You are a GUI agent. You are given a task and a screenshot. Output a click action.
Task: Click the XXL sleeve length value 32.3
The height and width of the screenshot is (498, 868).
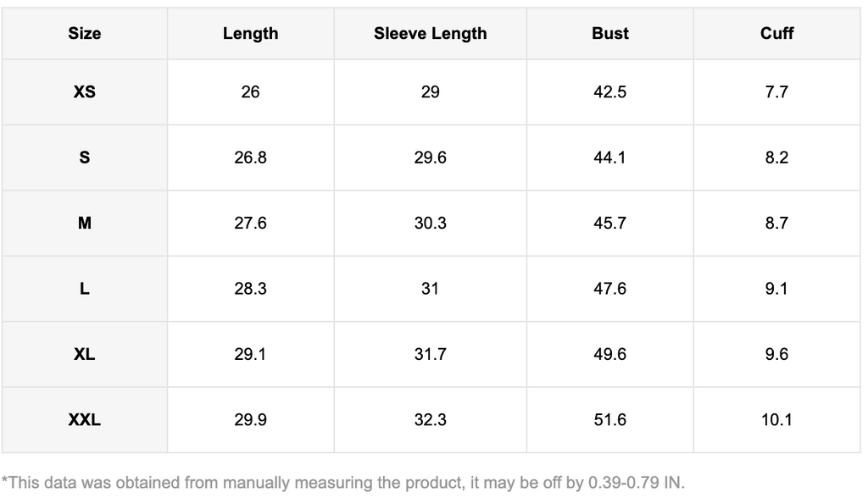[430, 419]
